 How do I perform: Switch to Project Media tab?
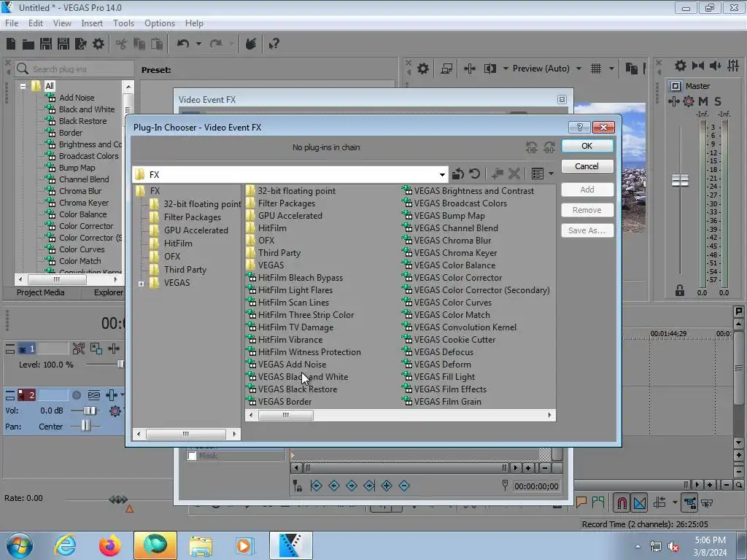tap(41, 292)
